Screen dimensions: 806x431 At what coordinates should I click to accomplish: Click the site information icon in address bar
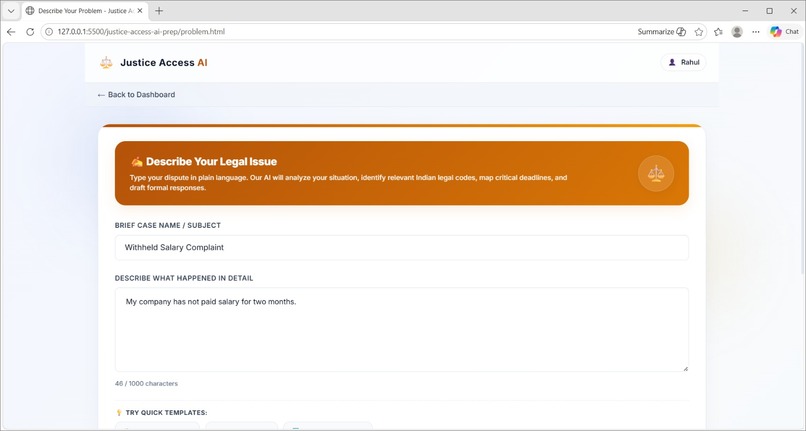click(x=49, y=32)
